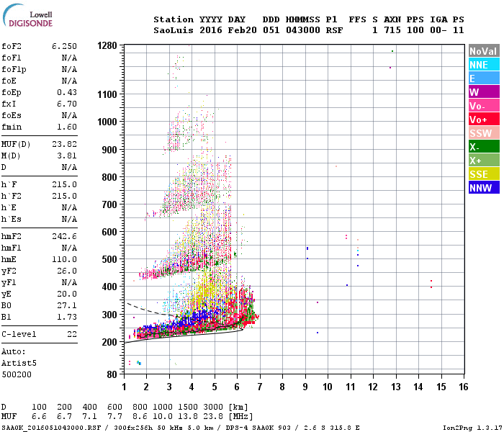Click the Feb20 date in header
Viewport: 504px width, 432px height.
click(243, 30)
